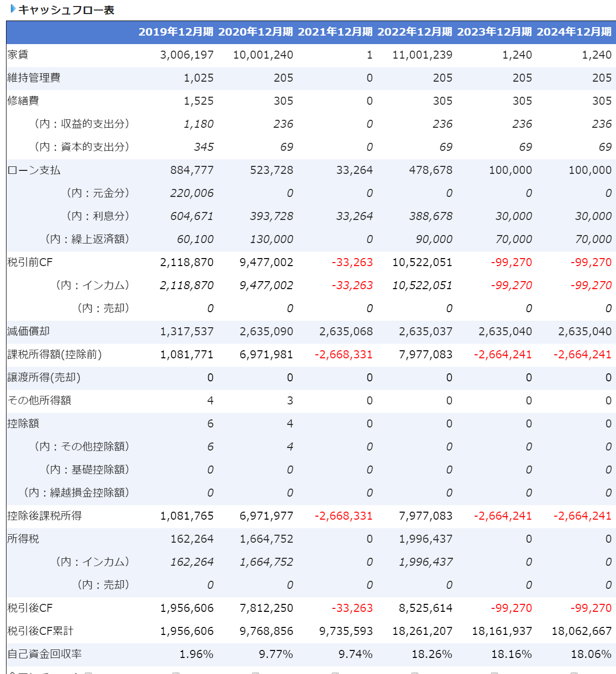This screenshot has height=674, width=616.
Task: Click the 家賃 value 11,001,239
Action: pyautogui.click(x=422, y=55)
